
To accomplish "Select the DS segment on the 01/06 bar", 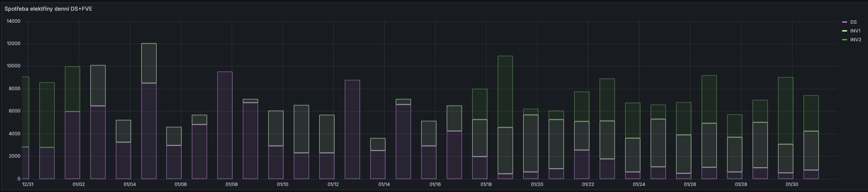I will click(174, 162).
